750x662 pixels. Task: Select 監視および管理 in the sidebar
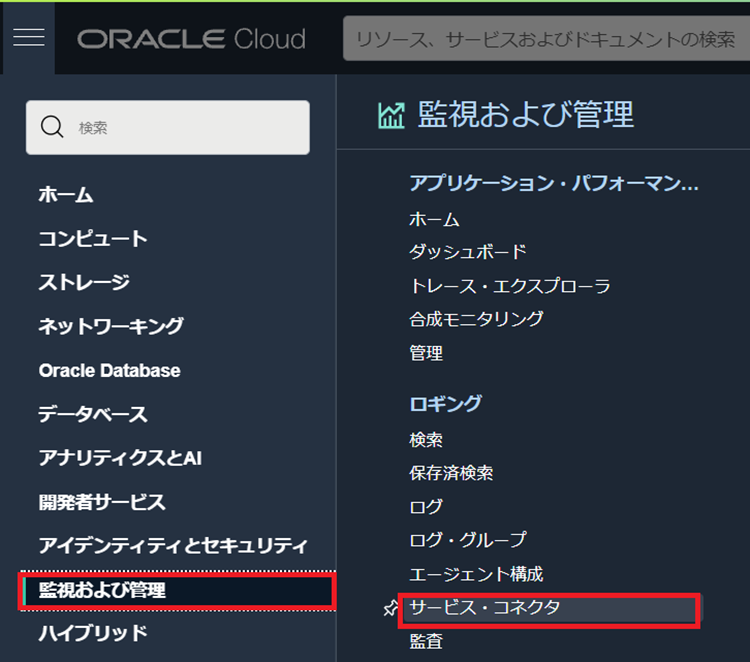click(x=102, y=590)
